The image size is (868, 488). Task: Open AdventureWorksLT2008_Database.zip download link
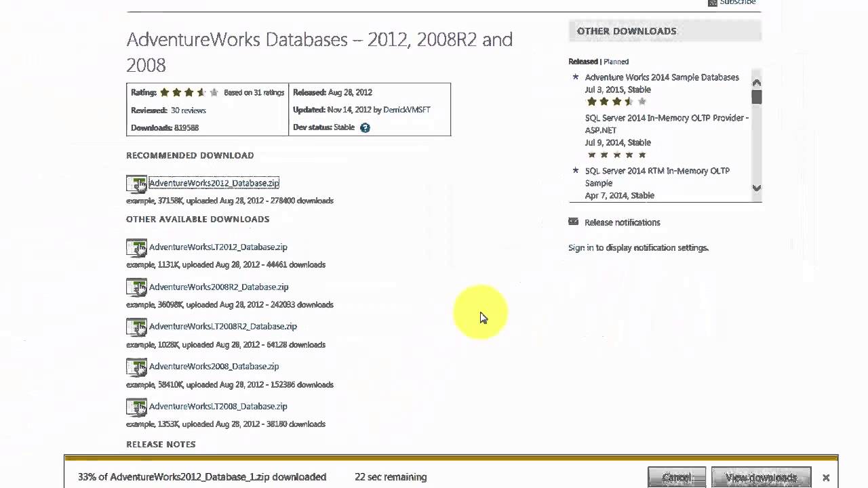218,406
